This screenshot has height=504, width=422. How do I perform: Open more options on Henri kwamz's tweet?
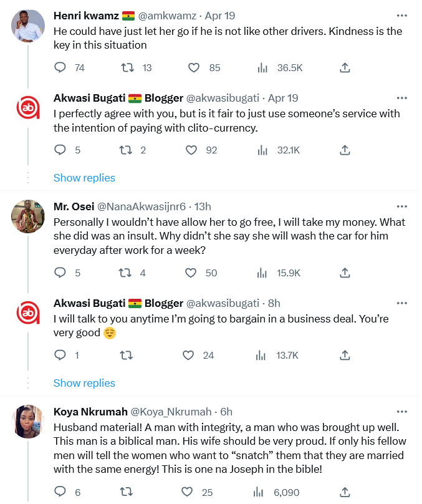click(402, 15)
